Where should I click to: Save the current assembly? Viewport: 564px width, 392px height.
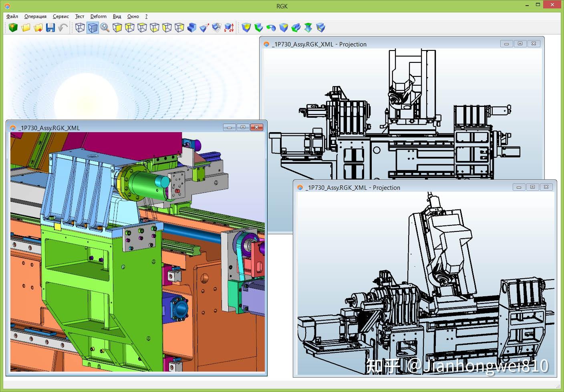coord(50,27)
